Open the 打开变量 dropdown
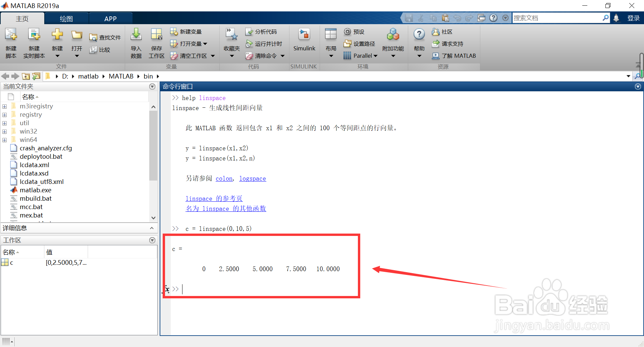The image size is (644, 347). click(x=205, y=44)
